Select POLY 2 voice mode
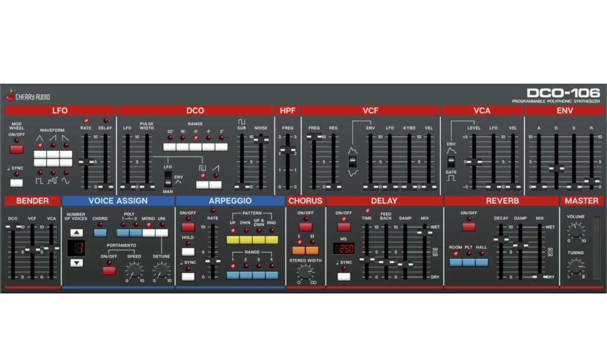Image resolution: width=607 pixels, height=364 pixels. [x=136, y=233]
